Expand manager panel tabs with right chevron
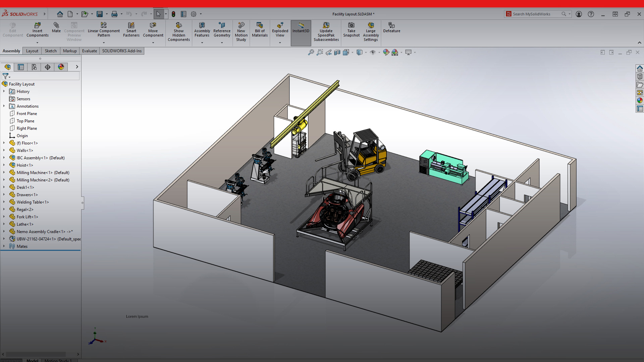644x362 pixels. point(77,67)
